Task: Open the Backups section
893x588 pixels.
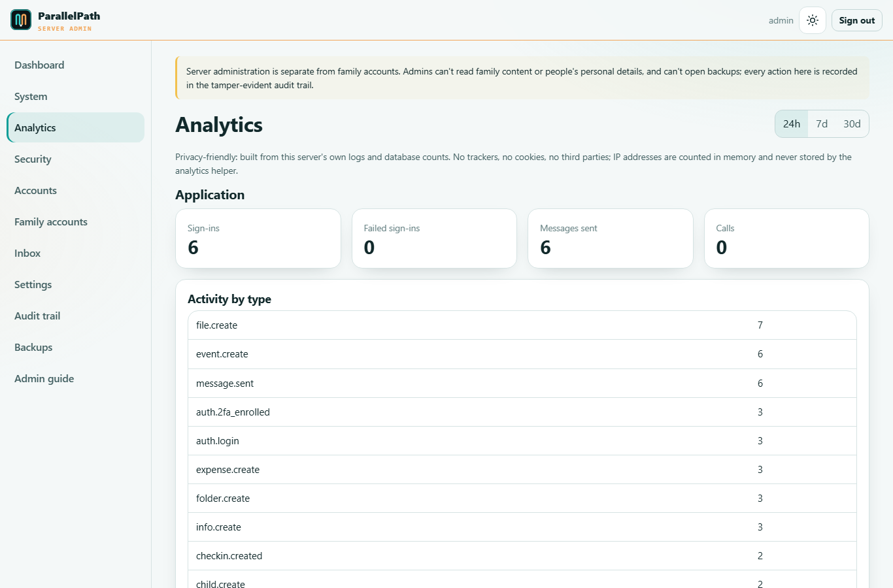Action: coord(75,348)
